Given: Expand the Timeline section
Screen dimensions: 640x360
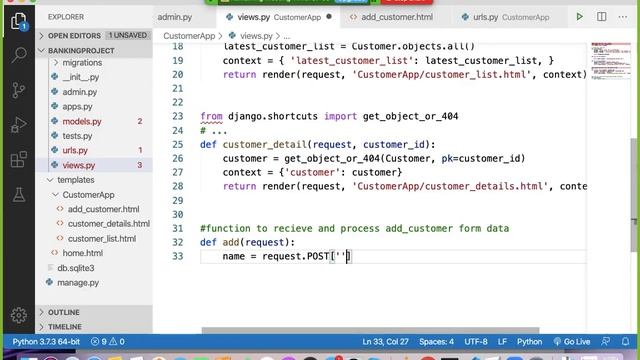Looking at the screenshot, I should pos(94,327).
